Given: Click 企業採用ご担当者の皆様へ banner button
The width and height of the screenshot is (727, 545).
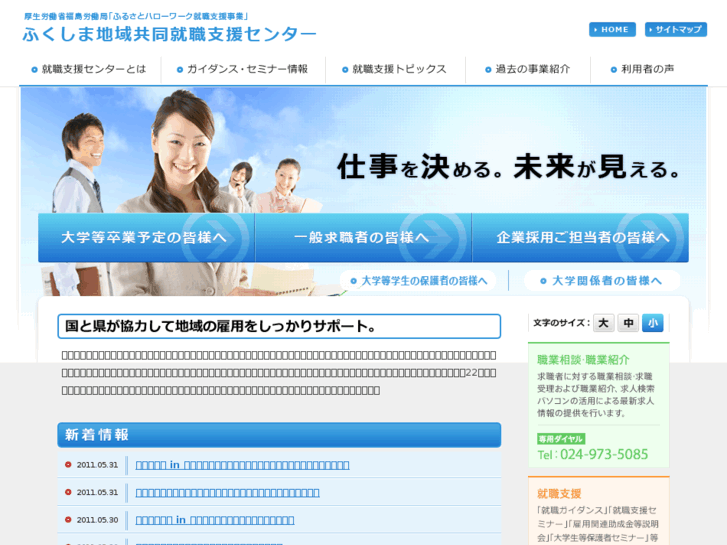Looking at the screenshot, I should tap(580, 237).
